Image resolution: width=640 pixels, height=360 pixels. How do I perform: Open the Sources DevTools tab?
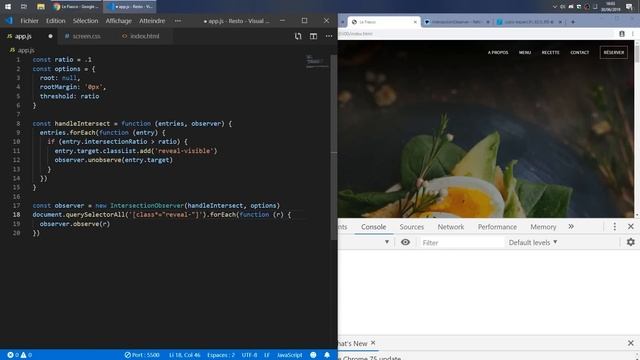[411, 227]
